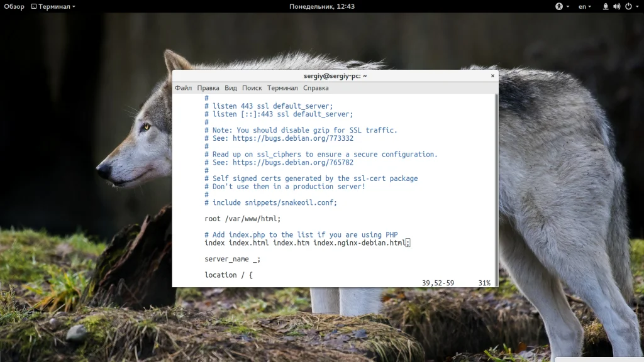Expand the dropdown arrow next to power icon
This screenshot has width=644, height=362.
coord(637,6)
